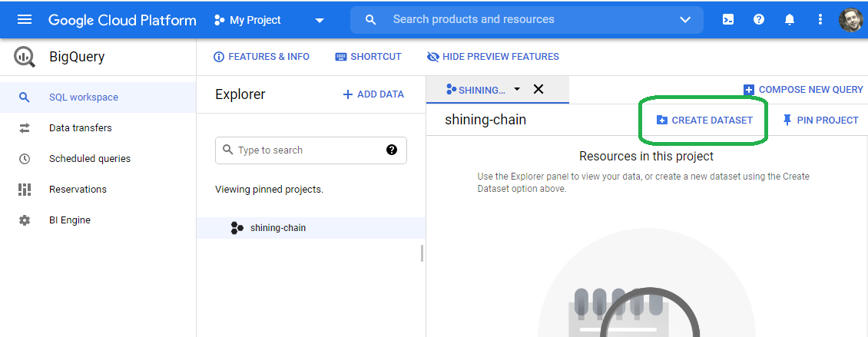The width and height of the screenshot is (868, 337).
Task: Close the SHINING project tab
Action: pyautogui.click(x=538, y=89)
